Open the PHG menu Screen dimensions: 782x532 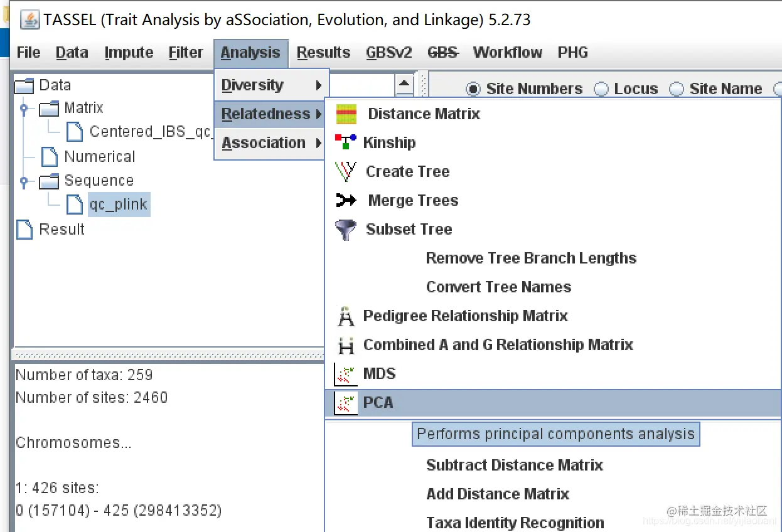point(573,53)
